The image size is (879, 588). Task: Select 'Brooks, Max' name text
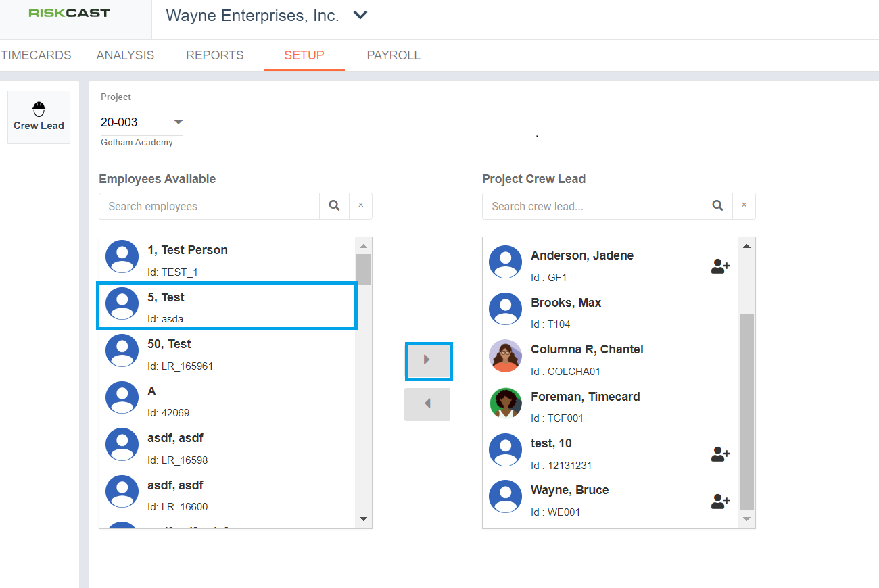click(566, 303)
